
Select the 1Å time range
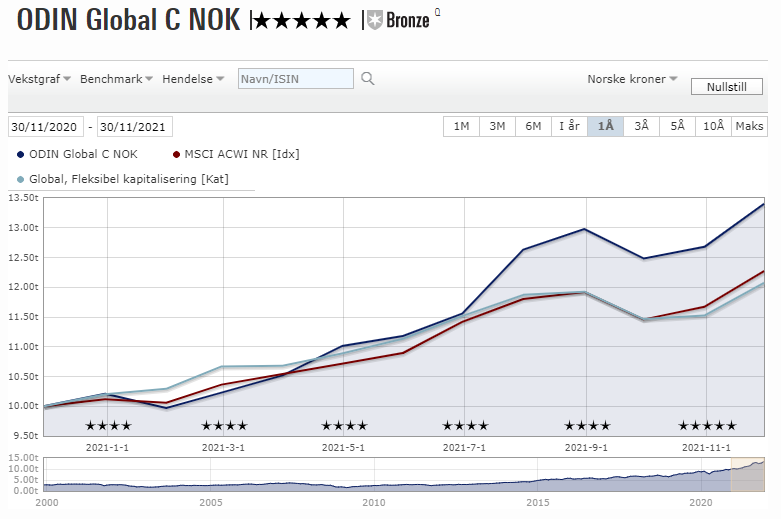click(x=605, y=127)
